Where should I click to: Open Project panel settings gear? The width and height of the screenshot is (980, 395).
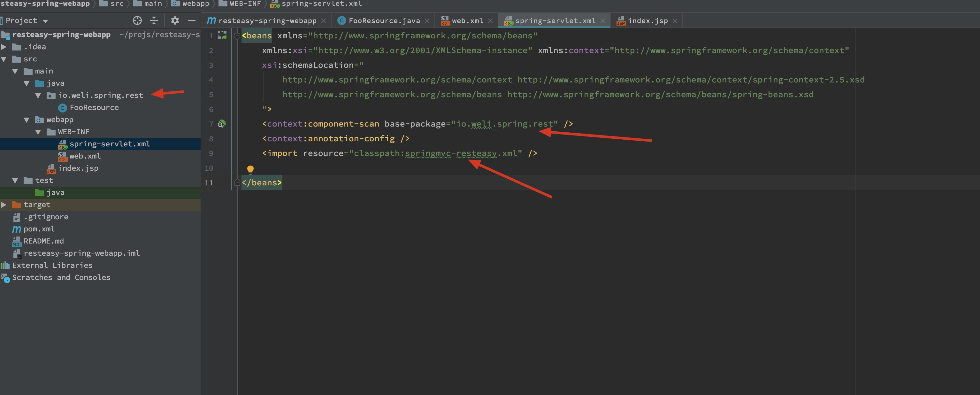pyautogui.click(x=175, y=20)
